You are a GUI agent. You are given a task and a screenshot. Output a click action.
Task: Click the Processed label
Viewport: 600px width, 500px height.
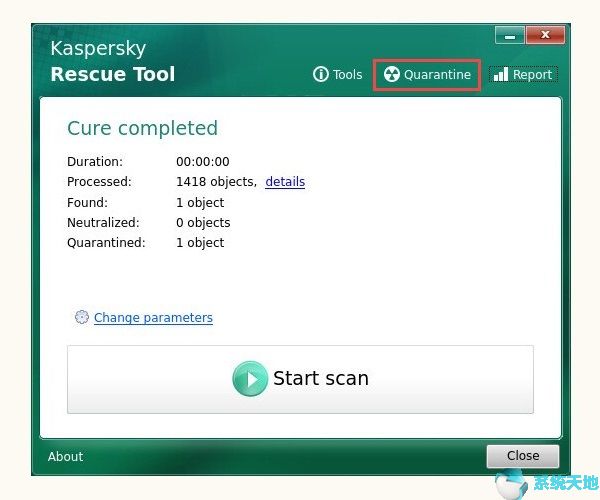(x=99, y=182)
